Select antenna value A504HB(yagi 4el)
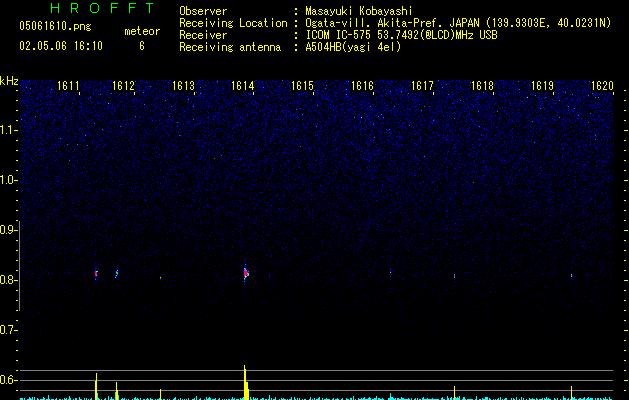Viewport: 629px width, 400px height. 353,47
